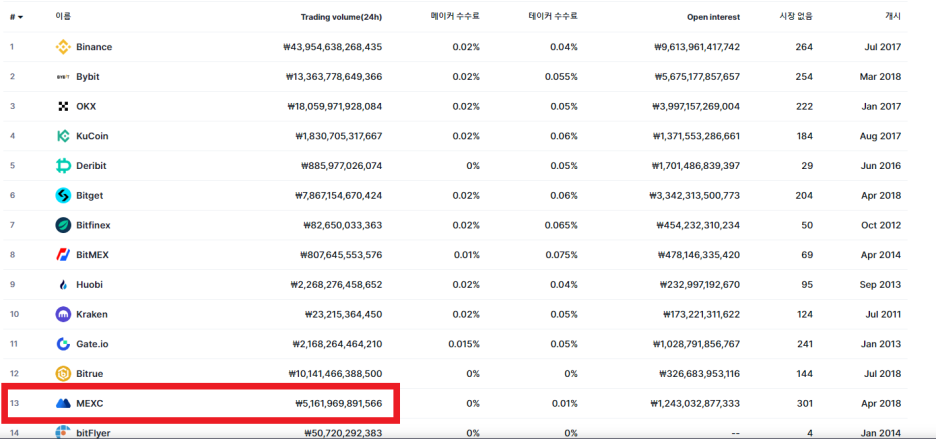Click the Bitfinex logo icon
The height and width of the screenshot is (439, 936).
[x=63, y=225]
